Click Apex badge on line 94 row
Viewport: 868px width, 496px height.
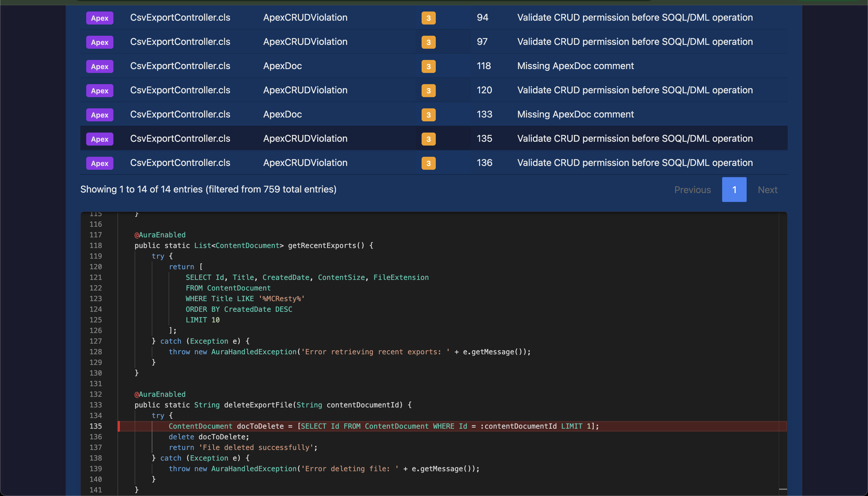click(99, 18)
